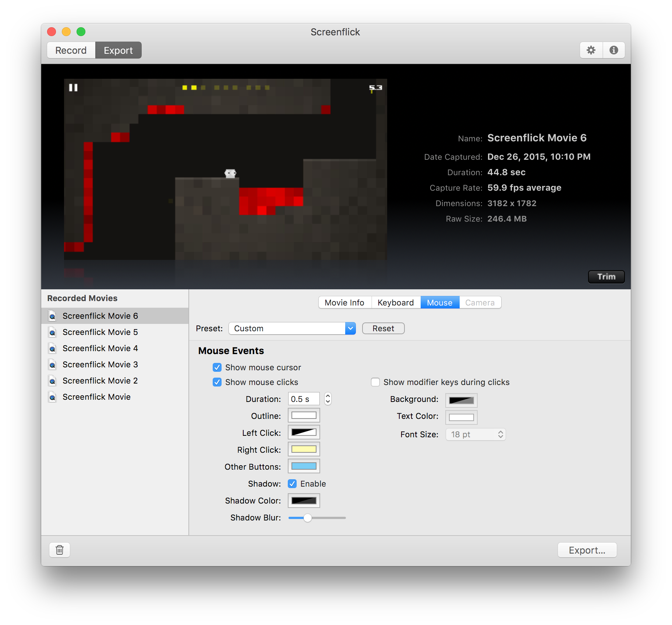This screenshot has height=625, width=672.
Task: Open the Text Color swatch
Action: point(461,417)
